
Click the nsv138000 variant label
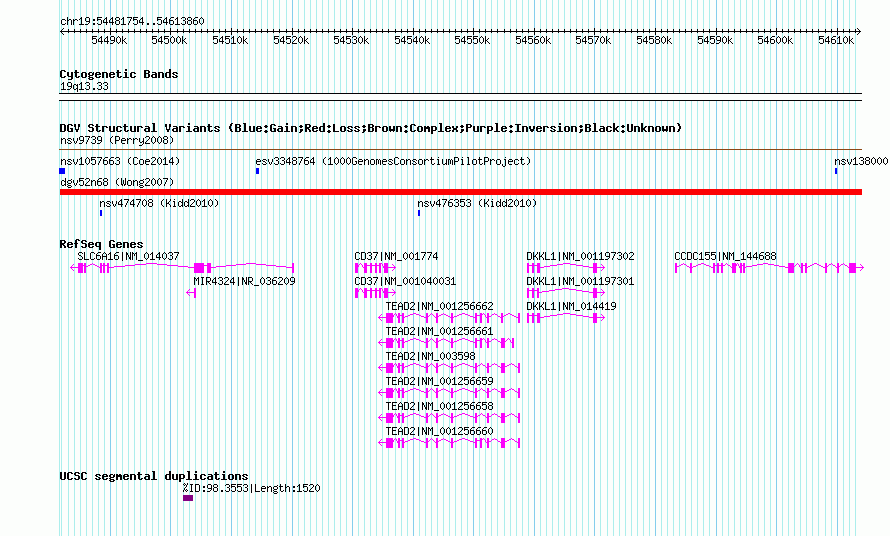click(860, 161)
